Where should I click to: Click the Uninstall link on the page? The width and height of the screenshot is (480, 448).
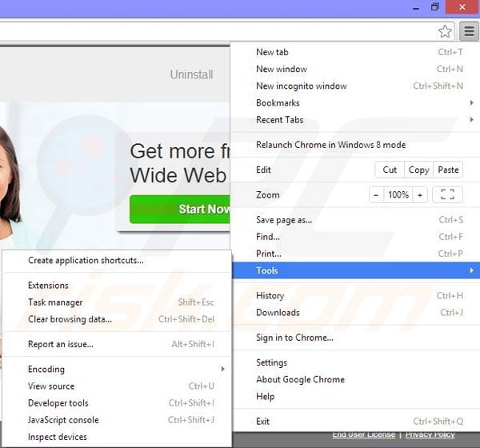[192, 74]
